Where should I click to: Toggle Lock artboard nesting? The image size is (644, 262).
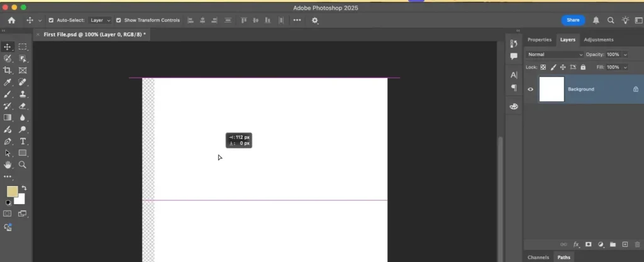click(573, 67)
